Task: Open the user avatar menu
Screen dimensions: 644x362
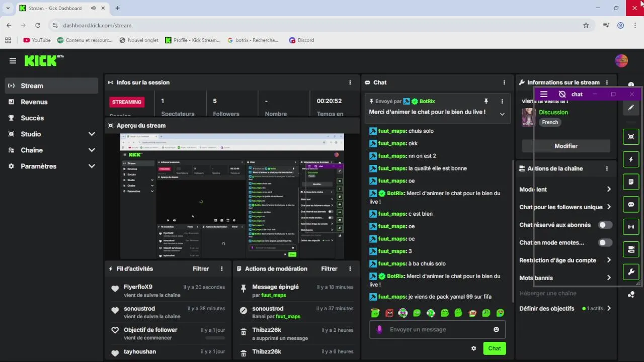Action: pyautogui.click(x=621, y=61)
